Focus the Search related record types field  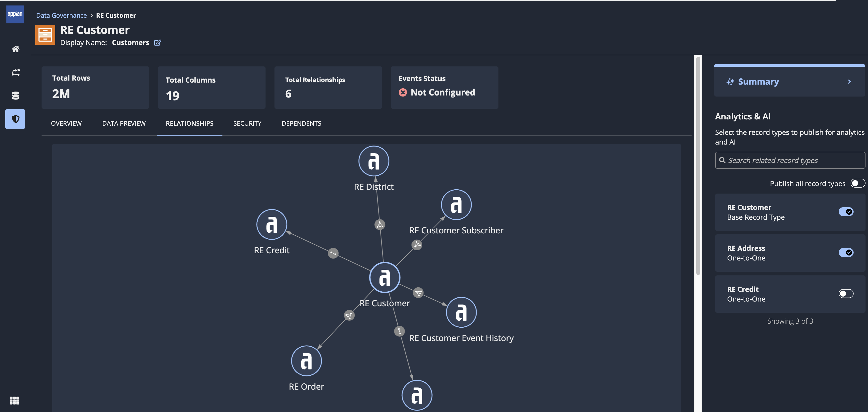[x=790, y=160]
